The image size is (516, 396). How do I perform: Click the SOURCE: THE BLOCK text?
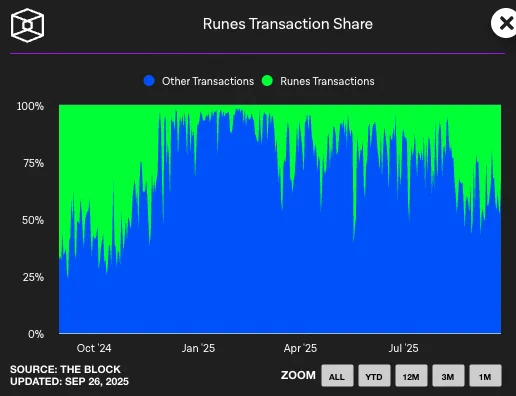coord(65,369)
